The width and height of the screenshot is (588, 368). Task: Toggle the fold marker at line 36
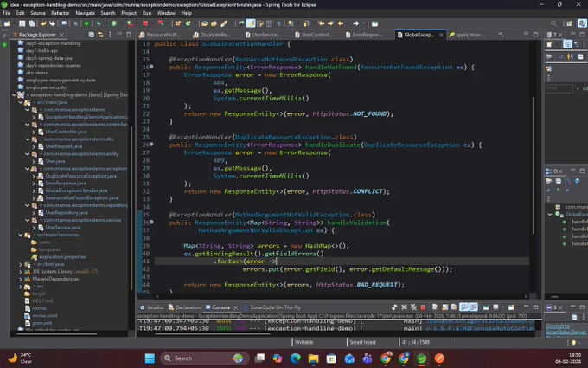pyautogui.click(x=151, y=223)
